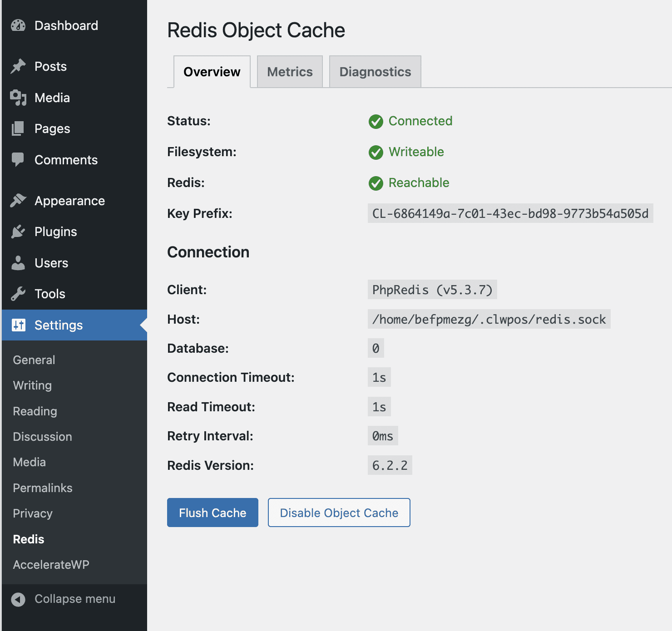Open Redis settings submenu link

pyautogui.click(x=29, y=539)
